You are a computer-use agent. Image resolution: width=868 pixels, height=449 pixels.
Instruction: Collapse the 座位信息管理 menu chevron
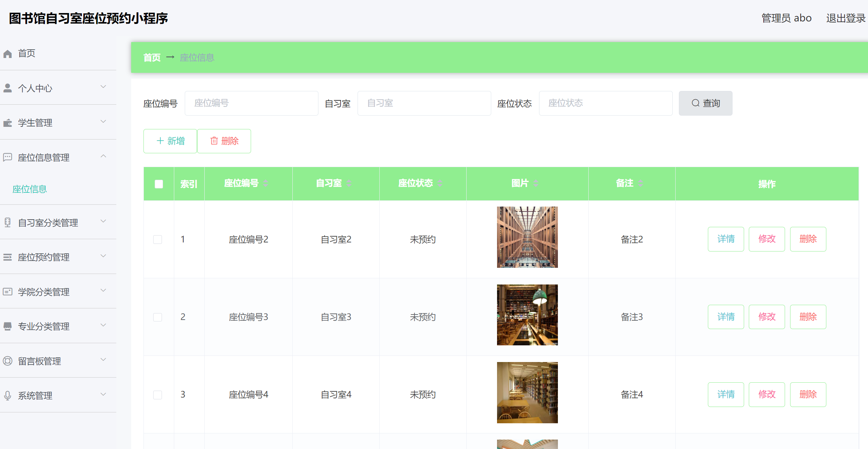click(x=103, y=156)
